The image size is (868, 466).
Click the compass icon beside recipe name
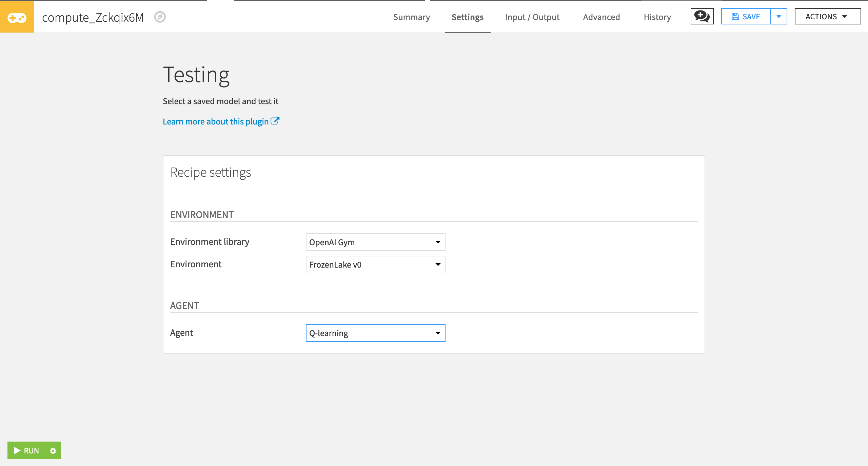pos(160,17)
